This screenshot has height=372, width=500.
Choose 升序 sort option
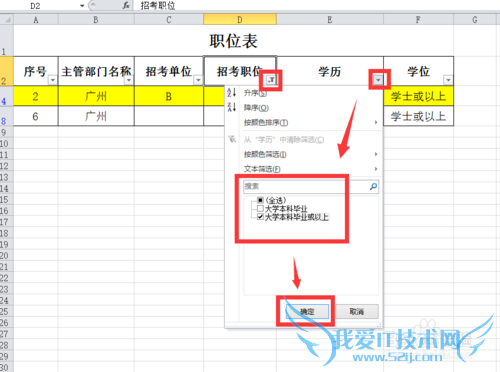click(255, 93)
